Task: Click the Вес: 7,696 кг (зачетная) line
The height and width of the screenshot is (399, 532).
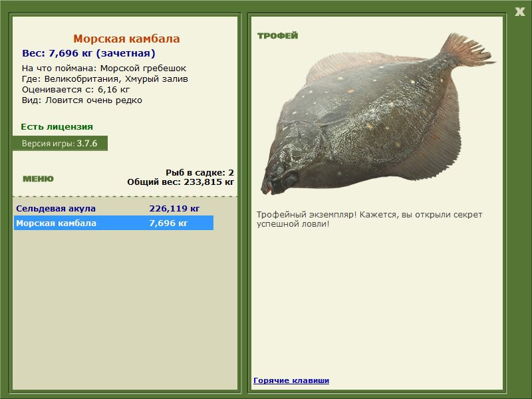Action: click(x=88, y=54)
